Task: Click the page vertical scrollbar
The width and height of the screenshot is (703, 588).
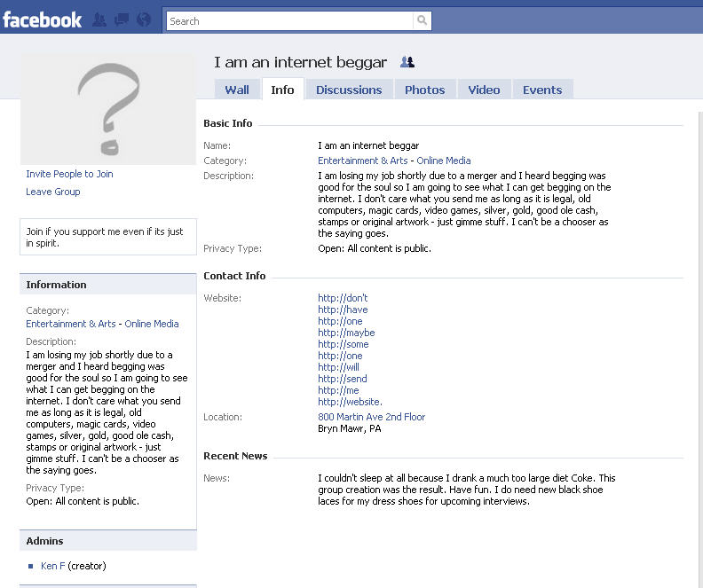Action: coord(700,349)
